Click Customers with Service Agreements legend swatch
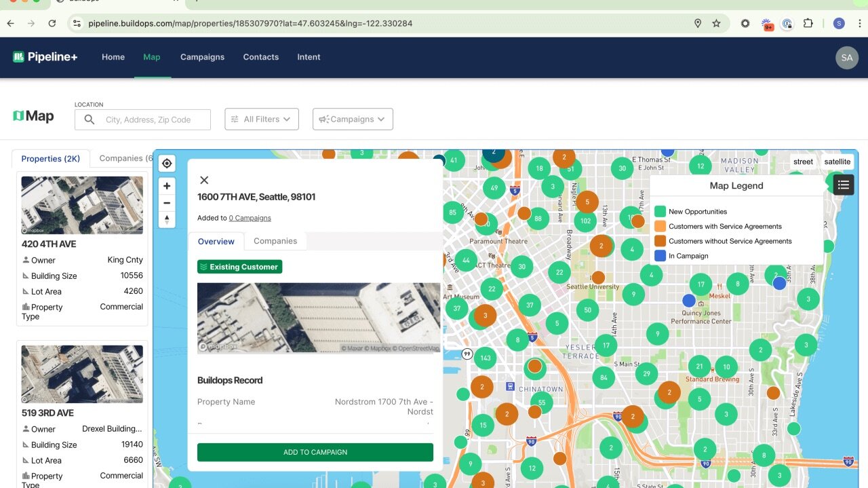The image size is (868, 488). click(x=660, y=227)
